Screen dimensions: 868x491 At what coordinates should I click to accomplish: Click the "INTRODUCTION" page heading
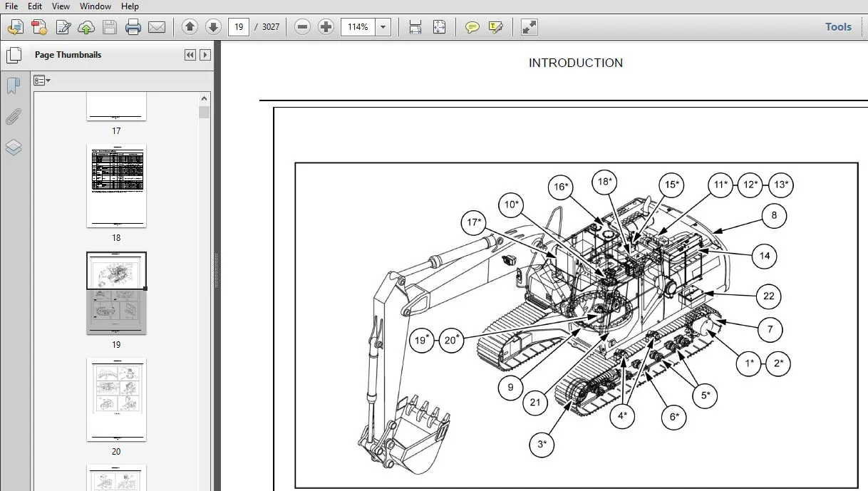[576, 63]
